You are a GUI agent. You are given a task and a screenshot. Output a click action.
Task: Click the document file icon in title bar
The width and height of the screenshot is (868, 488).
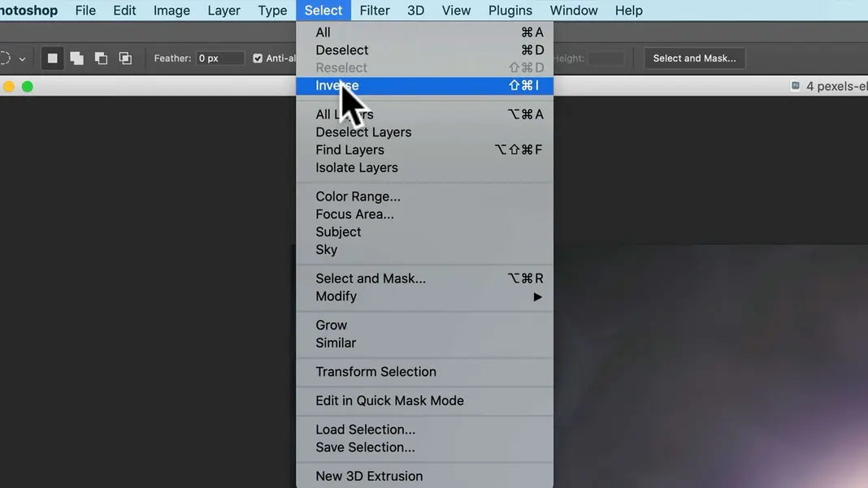[796, 86]
